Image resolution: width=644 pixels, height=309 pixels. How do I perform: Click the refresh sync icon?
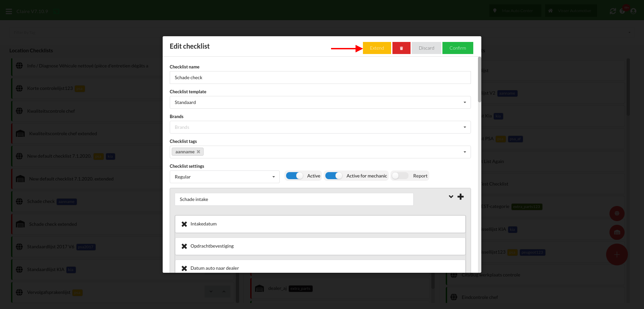tap(613, 11)
